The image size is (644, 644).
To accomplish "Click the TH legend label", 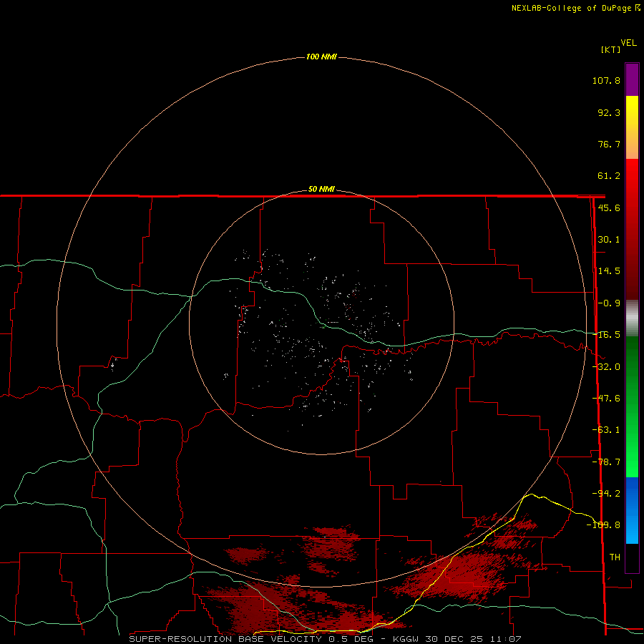I will coord(615,557).
